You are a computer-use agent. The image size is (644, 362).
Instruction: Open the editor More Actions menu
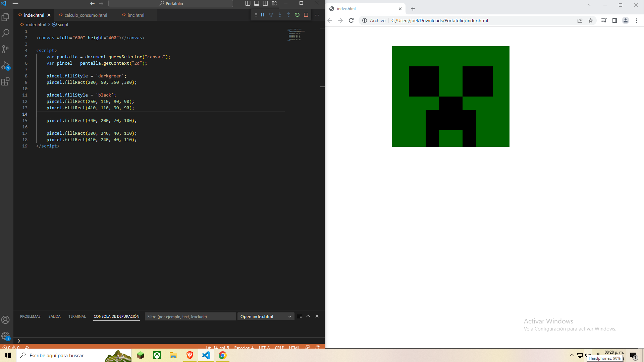tap(317, 15)
